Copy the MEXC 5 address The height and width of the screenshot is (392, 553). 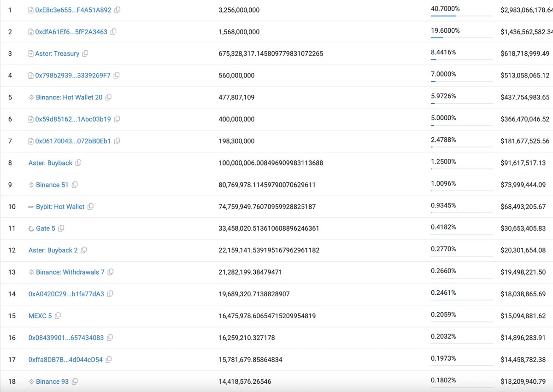point(58,316)
